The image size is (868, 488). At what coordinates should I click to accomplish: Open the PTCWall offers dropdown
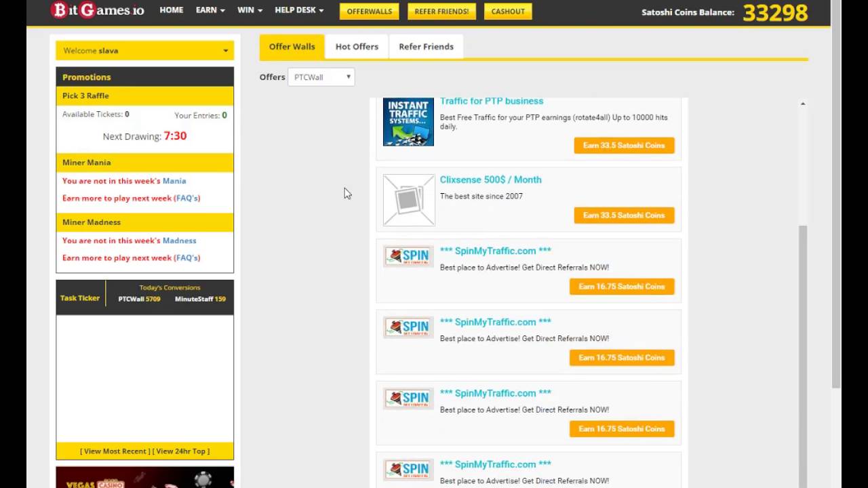(x=321, y=77)
